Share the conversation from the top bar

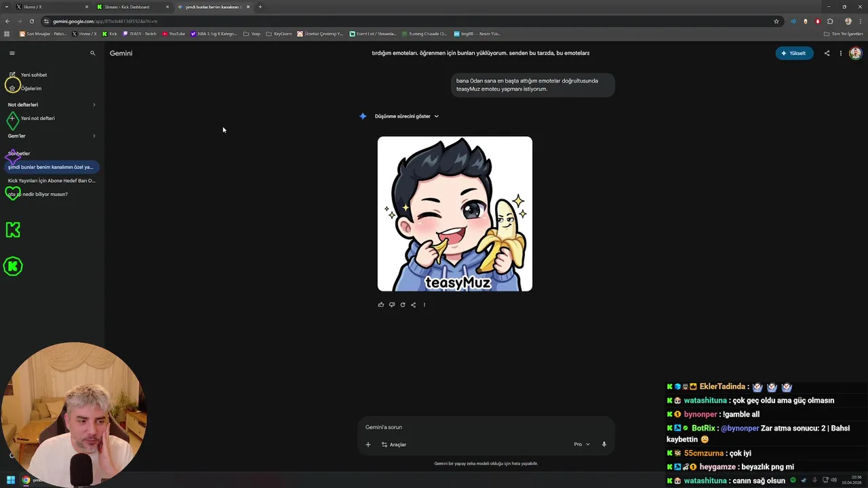(827, 53)
